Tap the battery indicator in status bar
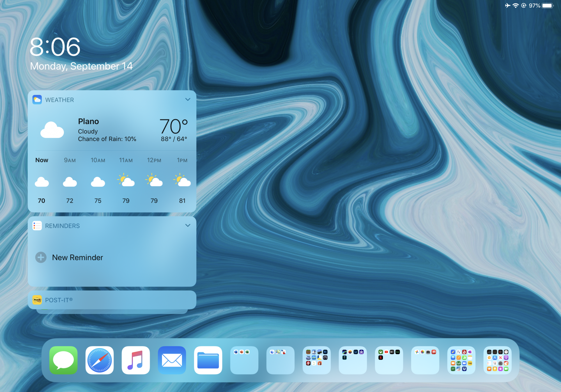Viewport: 561px width, 392px height. (547, 6)
